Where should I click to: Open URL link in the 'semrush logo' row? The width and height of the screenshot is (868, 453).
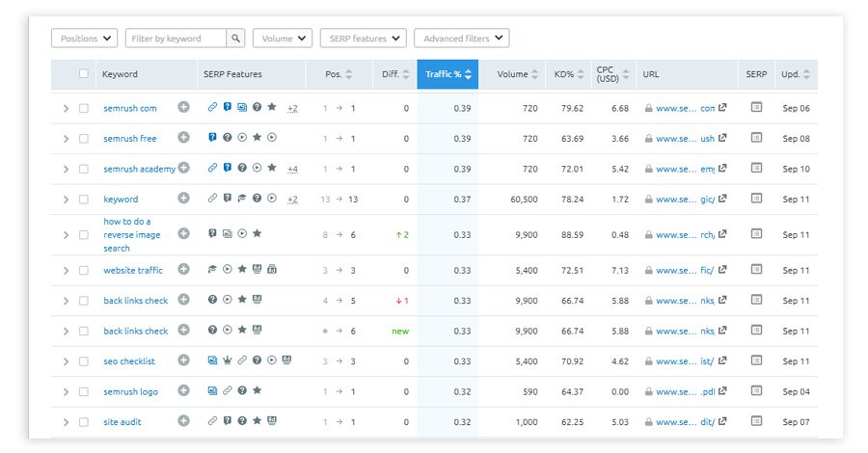pyautogui.click(x=686, y=391)
